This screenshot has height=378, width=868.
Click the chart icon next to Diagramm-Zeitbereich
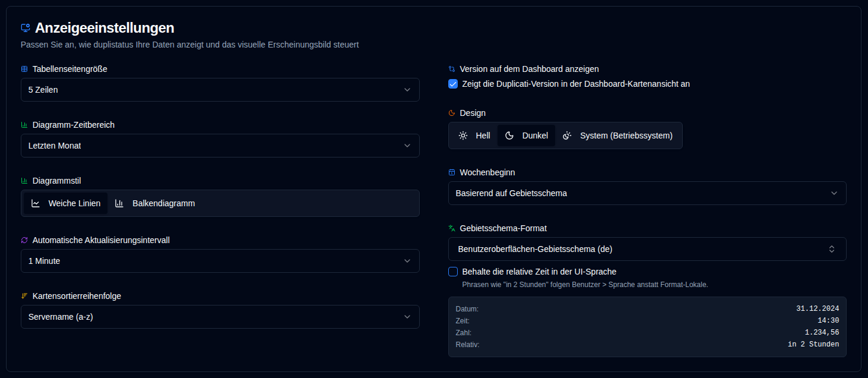point(24,125)
